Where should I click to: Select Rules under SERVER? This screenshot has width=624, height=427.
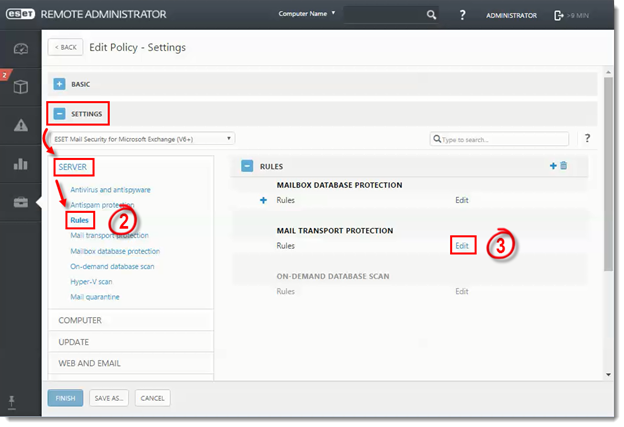[79, 220]
